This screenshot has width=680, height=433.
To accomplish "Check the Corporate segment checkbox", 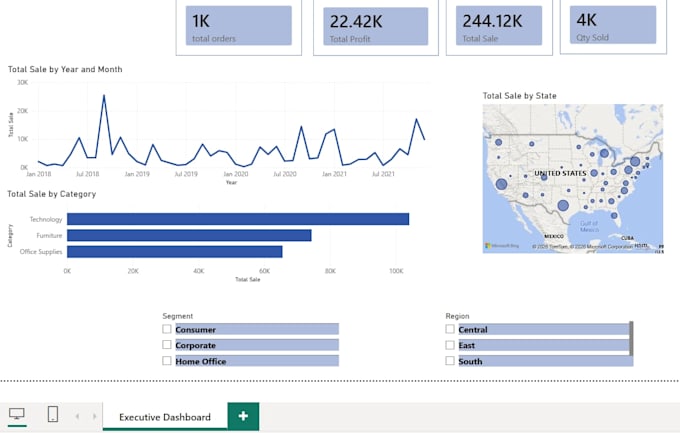I will (167, 344).
